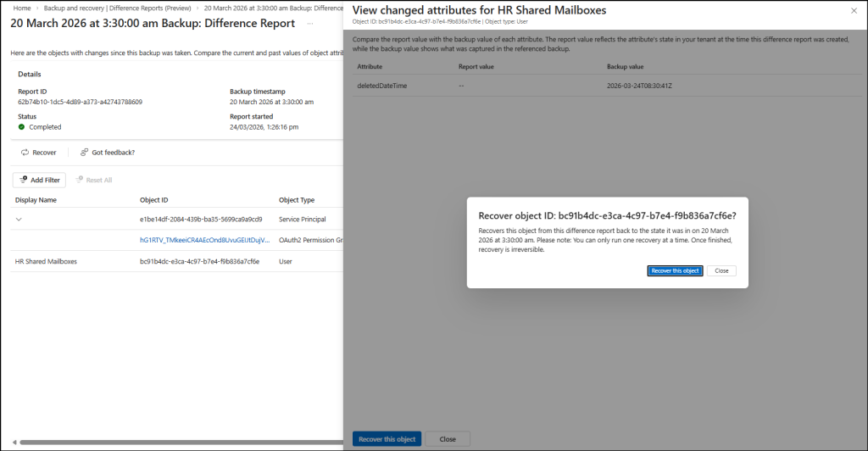Open the ellipsis menu beside the report title
Viewport: 868px width, 451px height.
tap(310, 24)
